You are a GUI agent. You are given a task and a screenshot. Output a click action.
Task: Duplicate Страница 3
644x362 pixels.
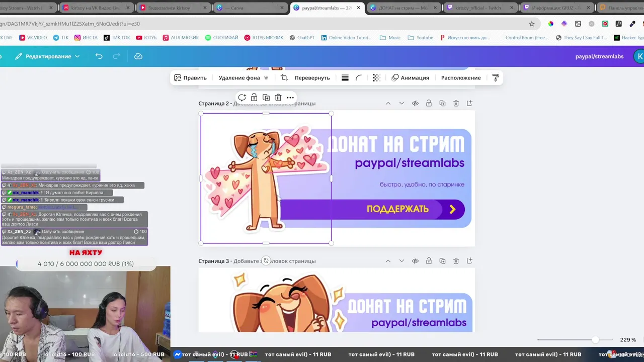pos(442,261)
